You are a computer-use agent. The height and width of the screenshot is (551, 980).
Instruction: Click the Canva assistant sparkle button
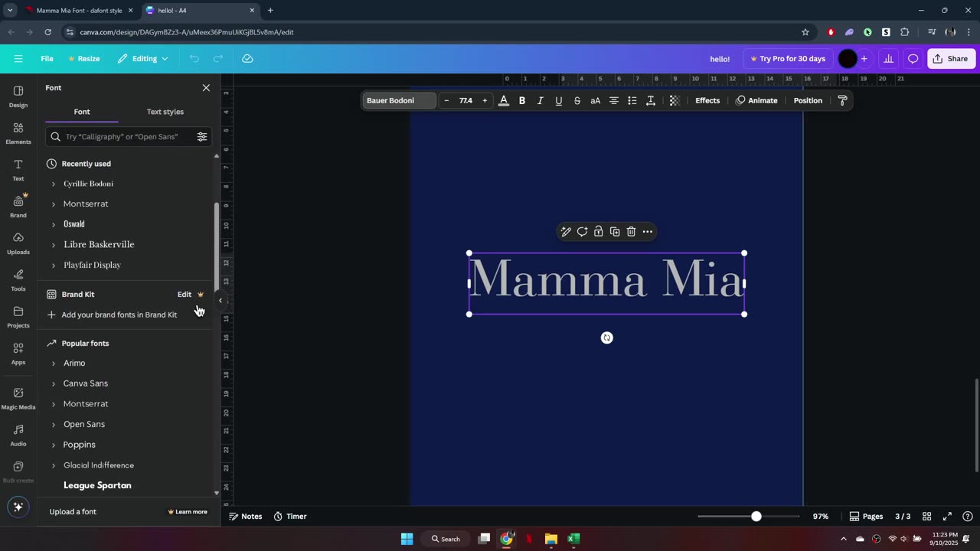[x=18, y=507]
